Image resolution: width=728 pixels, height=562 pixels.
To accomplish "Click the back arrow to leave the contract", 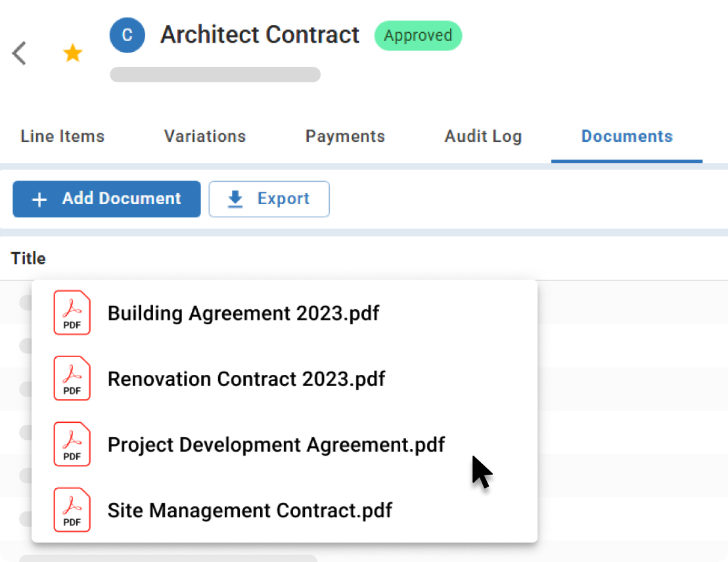I will click(x=18, y=53).
